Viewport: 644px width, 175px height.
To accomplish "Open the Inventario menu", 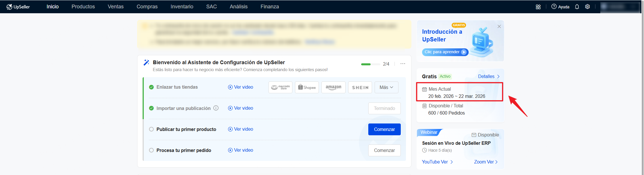I will 182,7.
